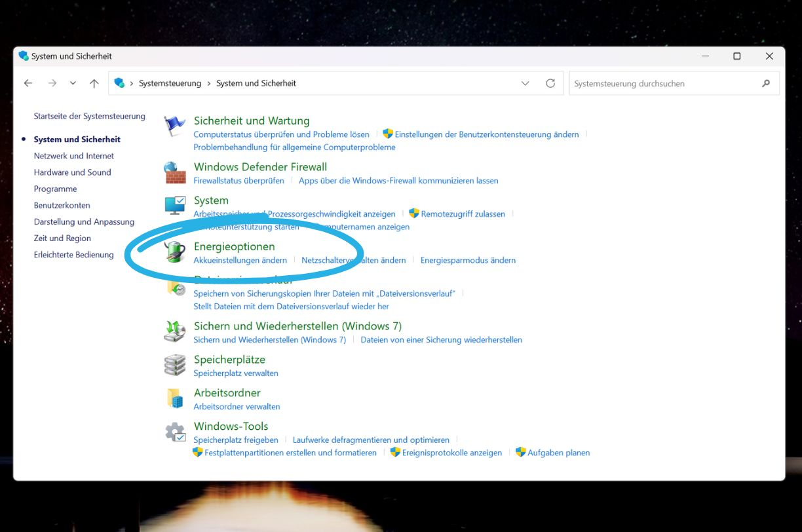The height and width of the screenshot is (532, 802).
Task: Click the Windows-Tools gear icon
Action: [x=175, y=432]
